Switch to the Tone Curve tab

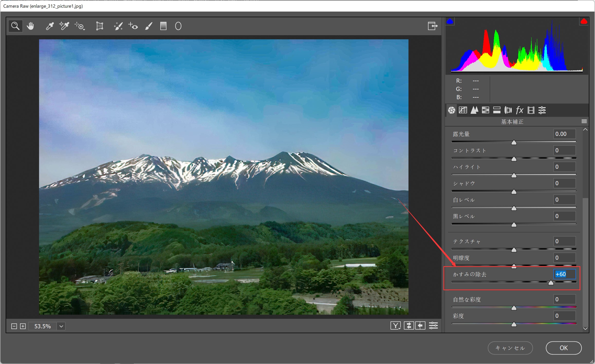click(x=463, y=110)
